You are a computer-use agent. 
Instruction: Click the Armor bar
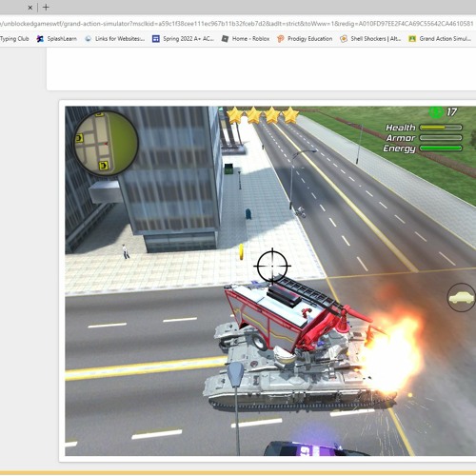(441, 138)
